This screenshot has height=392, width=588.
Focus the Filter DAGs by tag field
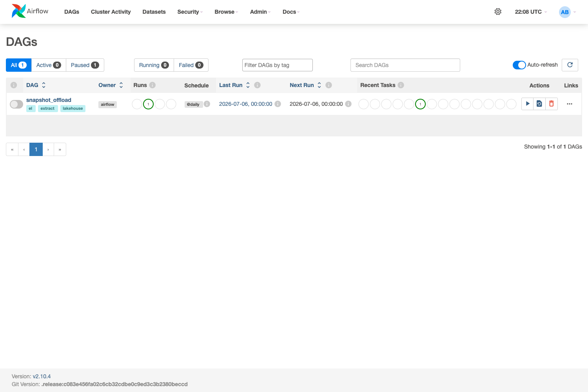click(278, 65)
